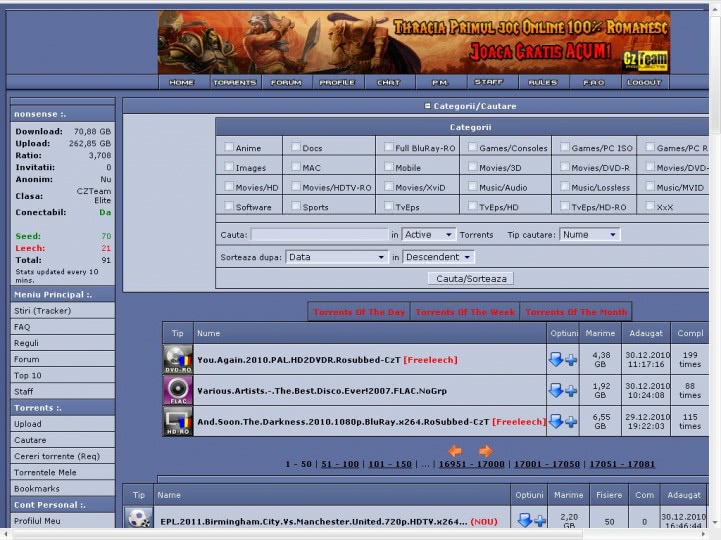This screenshot has height=540, width=721.
Task: Expand the Sorteaza dupa Data dropdown
Action: tap(336, 257)
